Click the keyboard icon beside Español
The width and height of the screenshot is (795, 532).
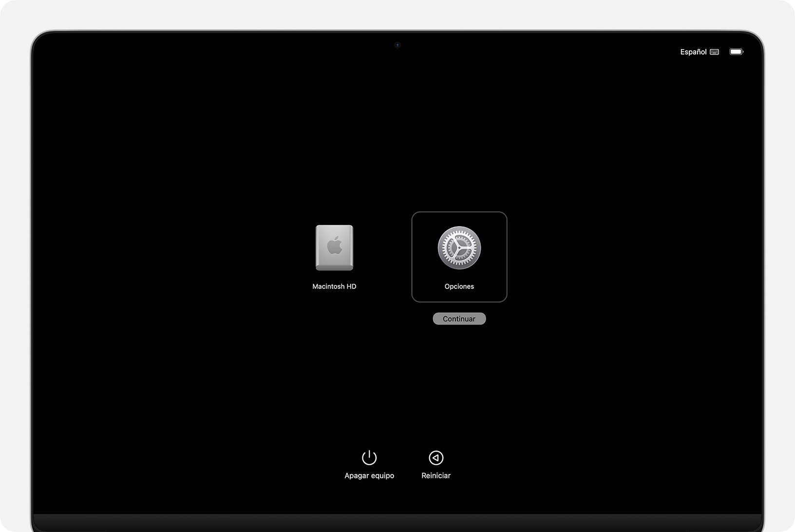pos(714,52)
